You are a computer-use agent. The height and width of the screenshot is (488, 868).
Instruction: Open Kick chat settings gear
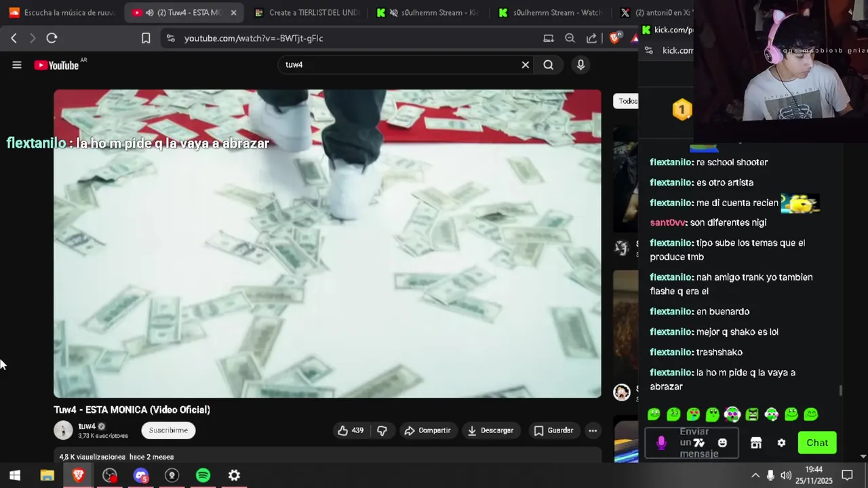(x=781, y=443)
